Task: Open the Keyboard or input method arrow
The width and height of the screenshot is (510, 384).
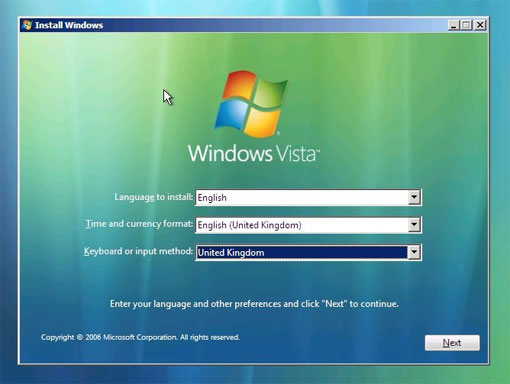Action: tap(414, 252)
